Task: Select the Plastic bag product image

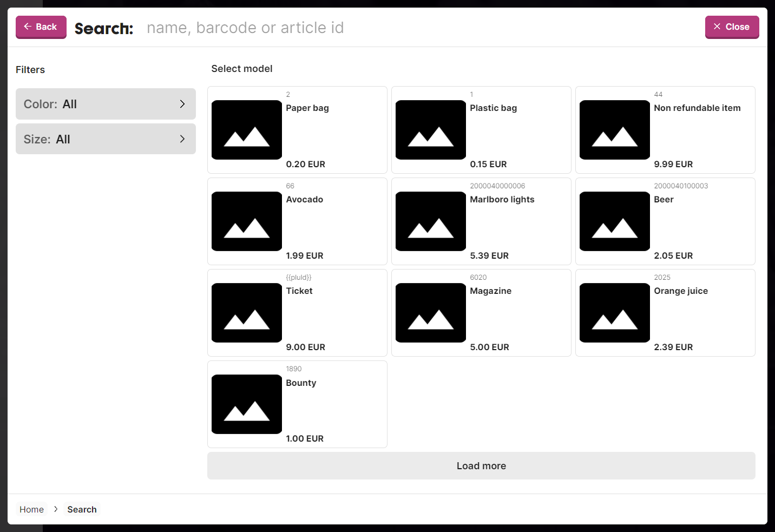Action: [x=430, y=130]
